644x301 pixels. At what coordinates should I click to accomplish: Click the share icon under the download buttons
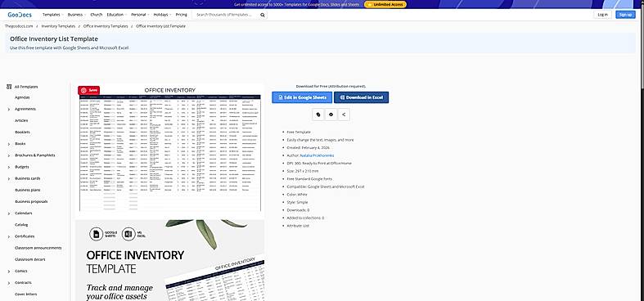[x=344, y=115]
